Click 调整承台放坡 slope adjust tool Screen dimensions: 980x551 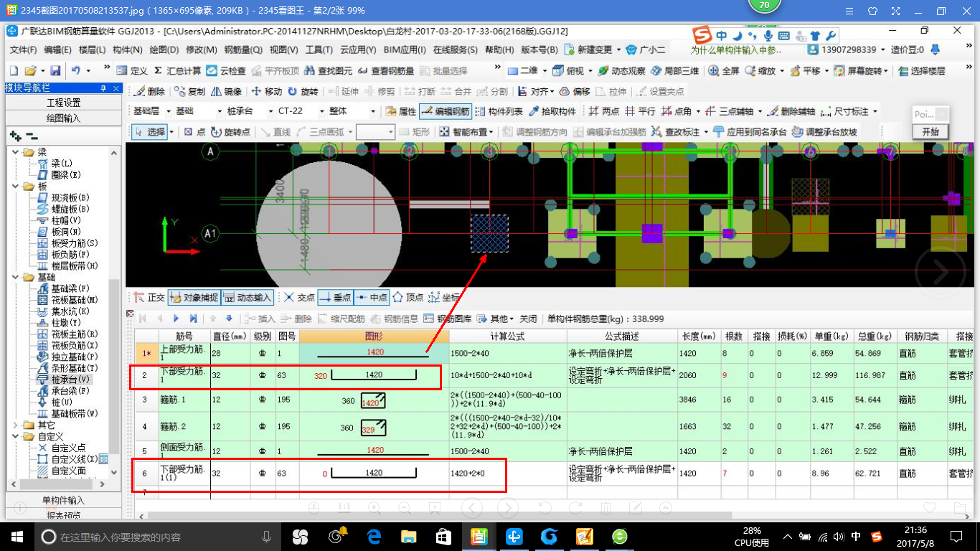(x=824, y=132)
